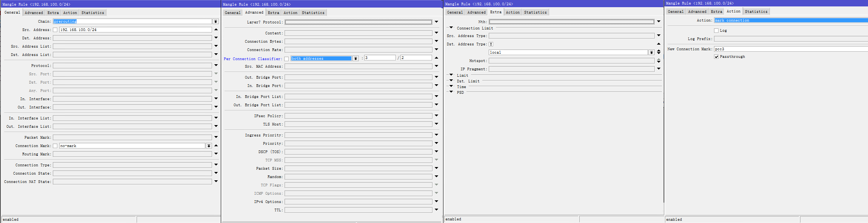
Task: Expand the Dst. Address field arrow
Action: (x=216, y=38)
